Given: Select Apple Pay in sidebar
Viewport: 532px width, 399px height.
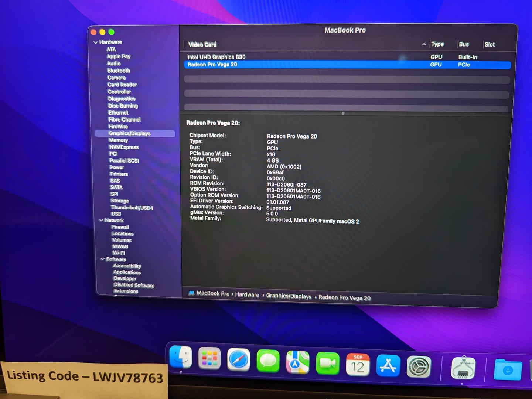Looking at the screenshot, I should (119, 57).
